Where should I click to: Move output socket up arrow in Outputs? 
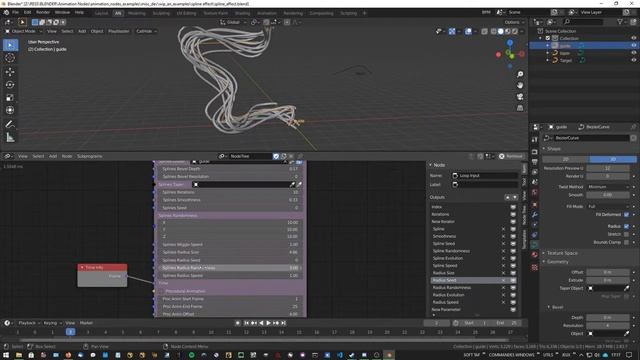coord(508,197)
